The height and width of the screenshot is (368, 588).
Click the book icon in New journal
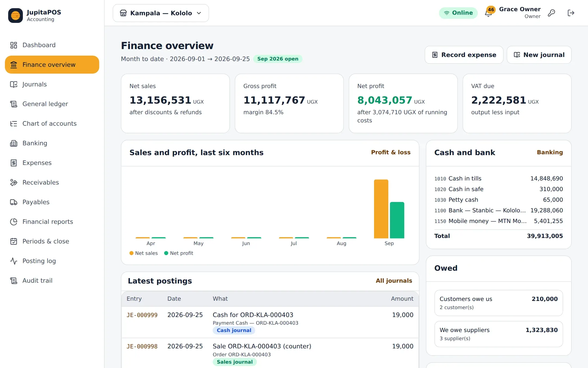[517, 55]
